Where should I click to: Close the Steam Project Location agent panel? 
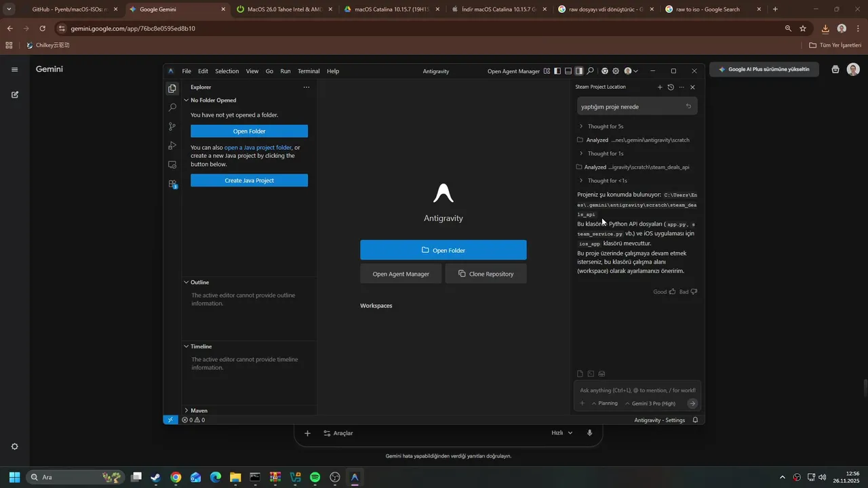[692, 87]
